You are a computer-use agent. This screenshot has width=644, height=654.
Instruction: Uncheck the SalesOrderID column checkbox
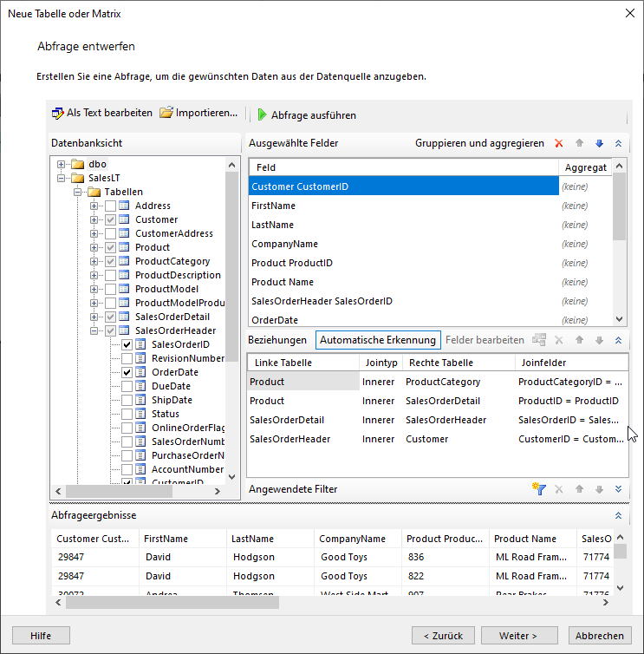127,344
